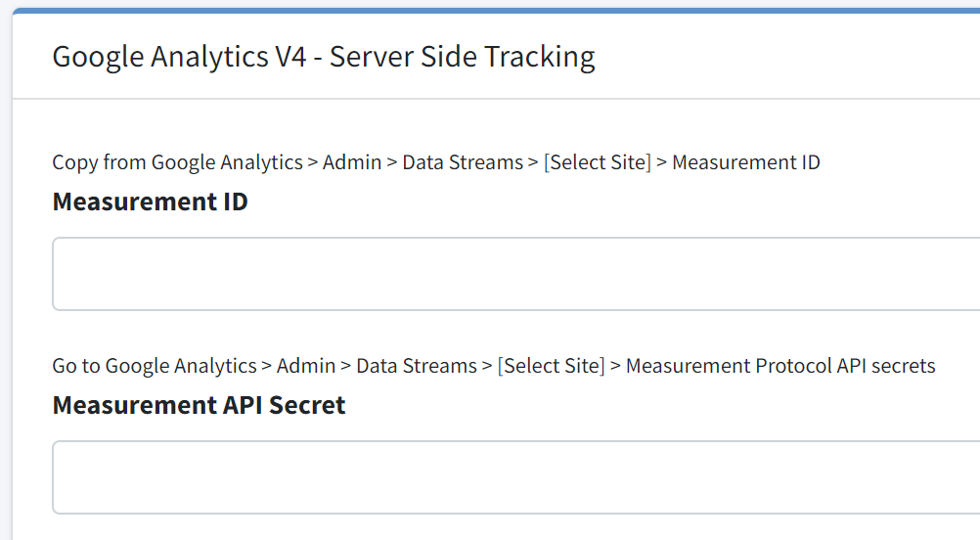Click the word "from" in the first hint
Image resolution: width=980 pixels, height=540 pixels.
point(124,162)
